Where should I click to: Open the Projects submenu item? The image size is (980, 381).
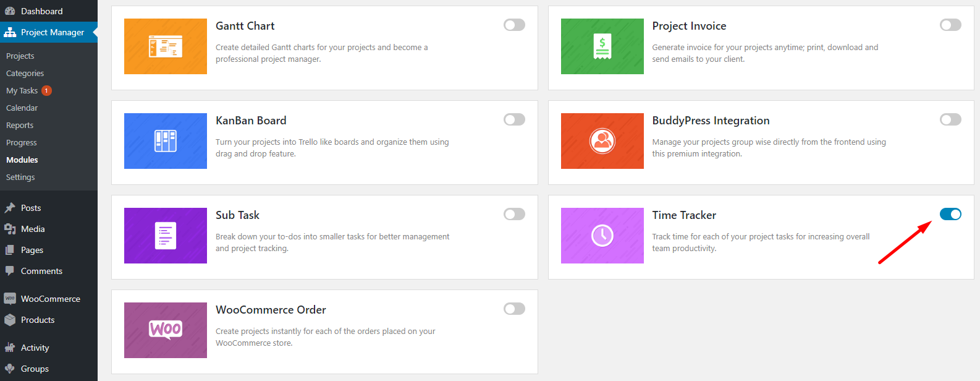click(20, 56)
